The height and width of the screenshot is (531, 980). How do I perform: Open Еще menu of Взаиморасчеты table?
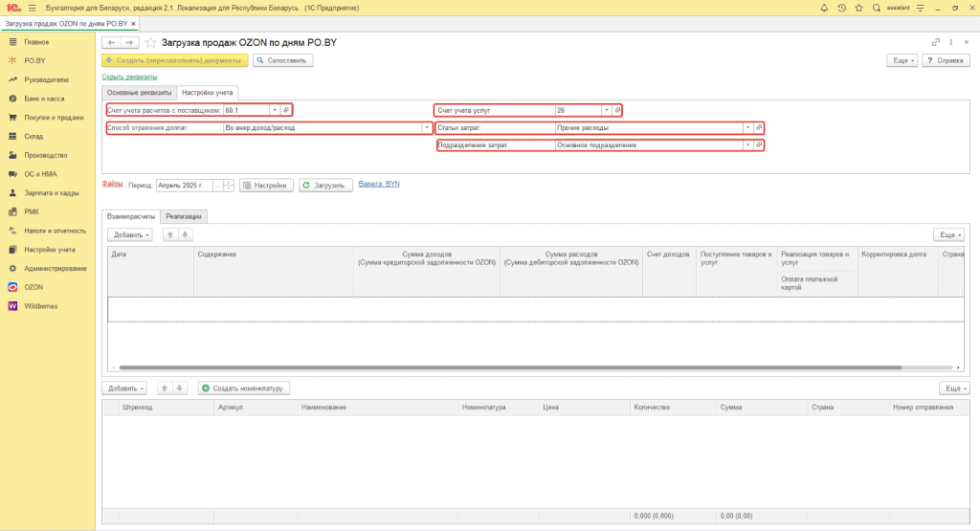point(948,235)
